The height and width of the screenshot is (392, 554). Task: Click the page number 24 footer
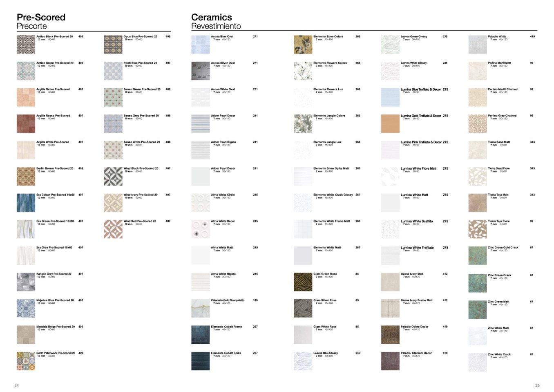16,385
